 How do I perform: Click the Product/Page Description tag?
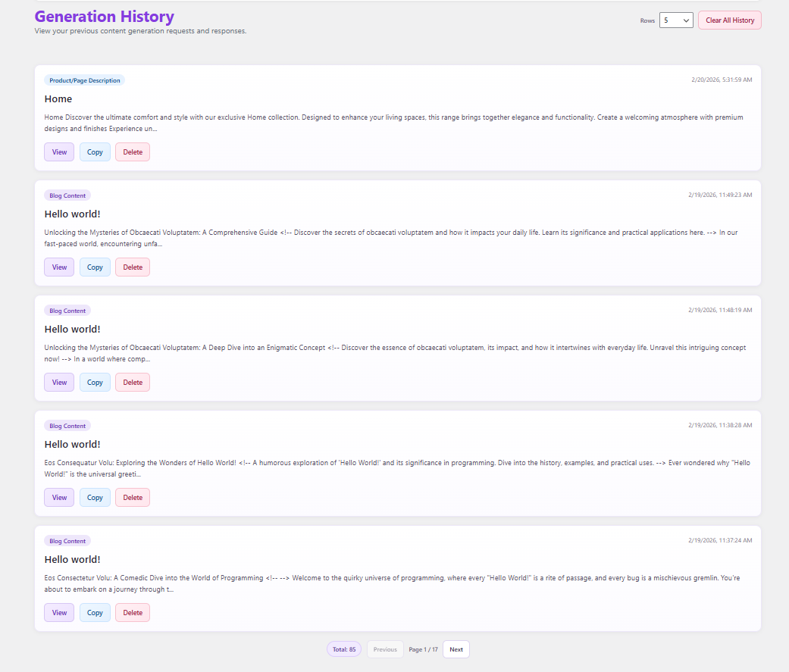85,80
